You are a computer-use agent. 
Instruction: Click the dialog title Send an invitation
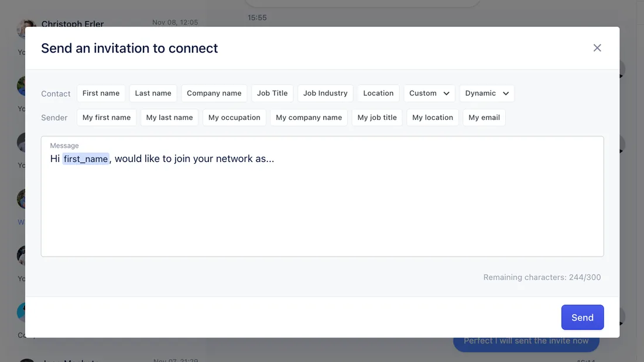(x=129, y=48)
